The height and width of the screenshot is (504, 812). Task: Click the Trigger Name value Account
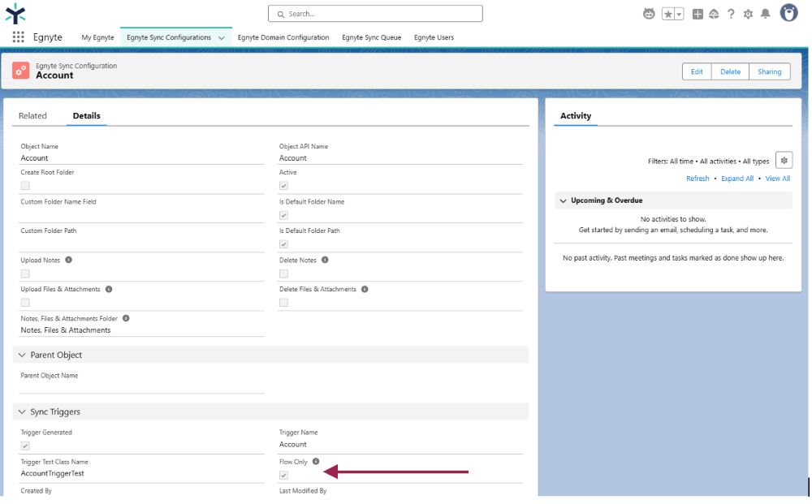[x=293, y=445]
